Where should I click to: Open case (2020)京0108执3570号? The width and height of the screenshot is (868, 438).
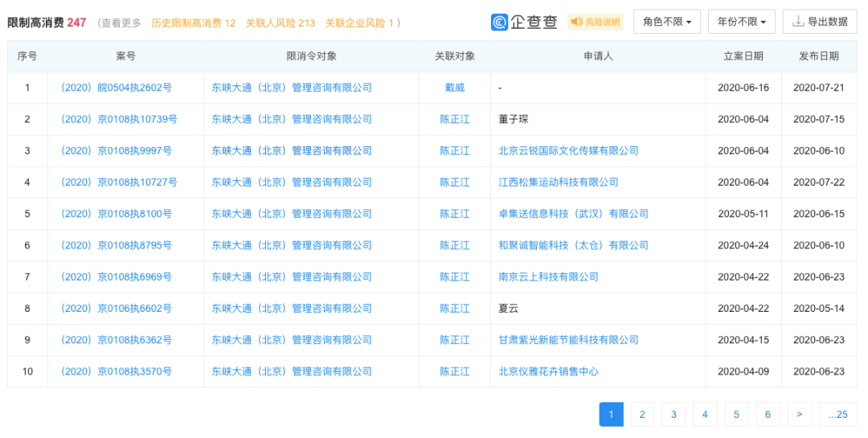coord(117,371)
